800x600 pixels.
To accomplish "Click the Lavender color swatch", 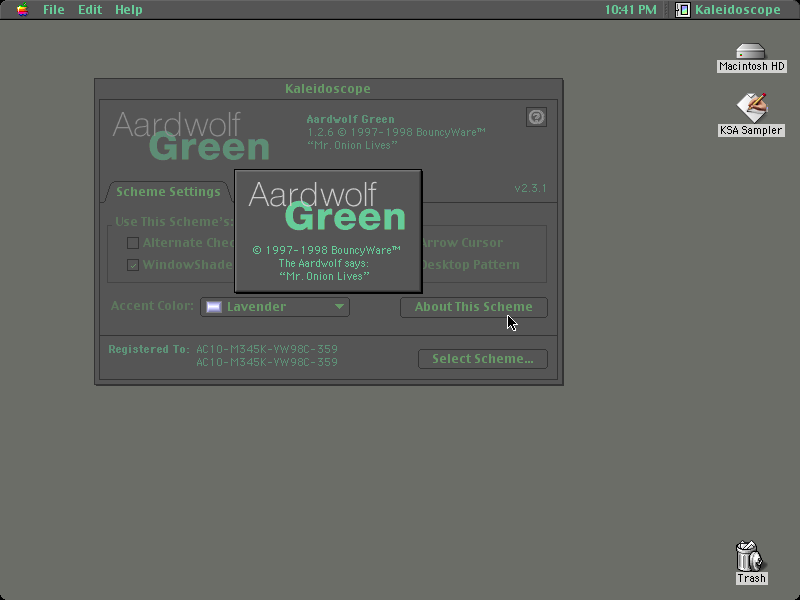I will [214, 307].
